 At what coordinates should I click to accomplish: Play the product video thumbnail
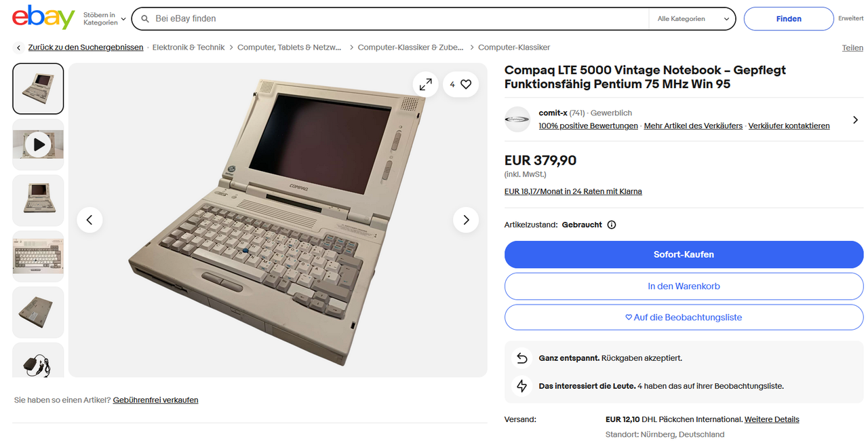pyautogui.click(x=38, y=145)
